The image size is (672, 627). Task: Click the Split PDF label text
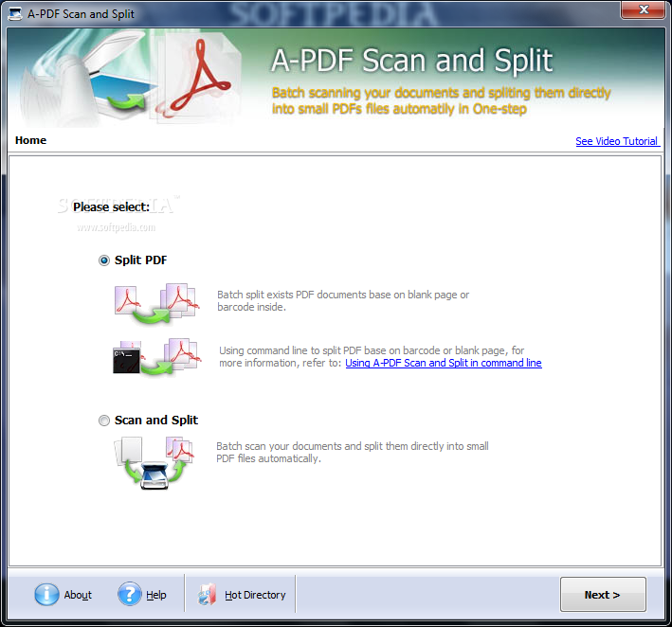(x=140, y=260)
